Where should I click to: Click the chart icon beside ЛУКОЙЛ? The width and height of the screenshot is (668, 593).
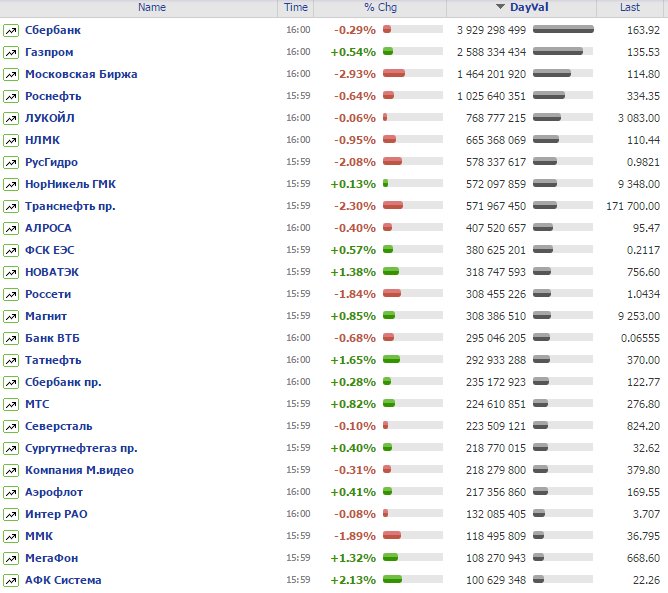point(10,118)
